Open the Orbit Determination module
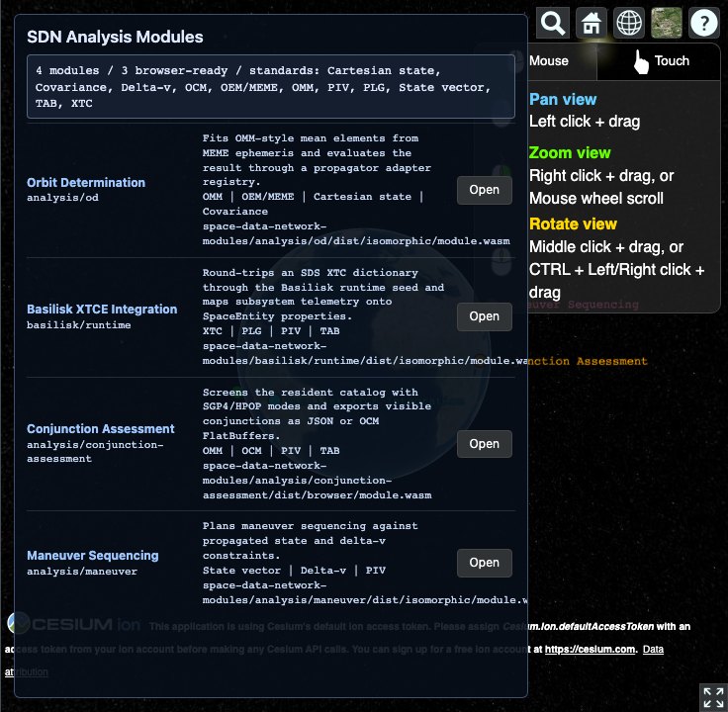Viewport: 728px width, 712px height. click(x=485, y=190)
